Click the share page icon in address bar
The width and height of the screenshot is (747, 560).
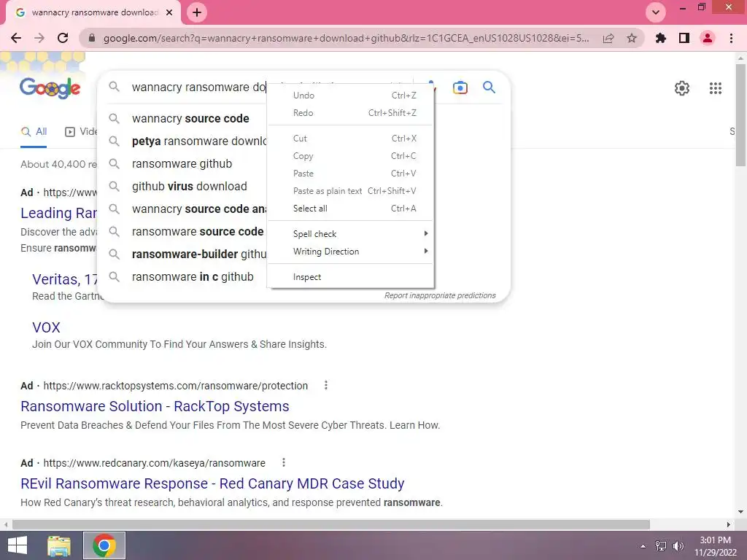pos(608,38)
